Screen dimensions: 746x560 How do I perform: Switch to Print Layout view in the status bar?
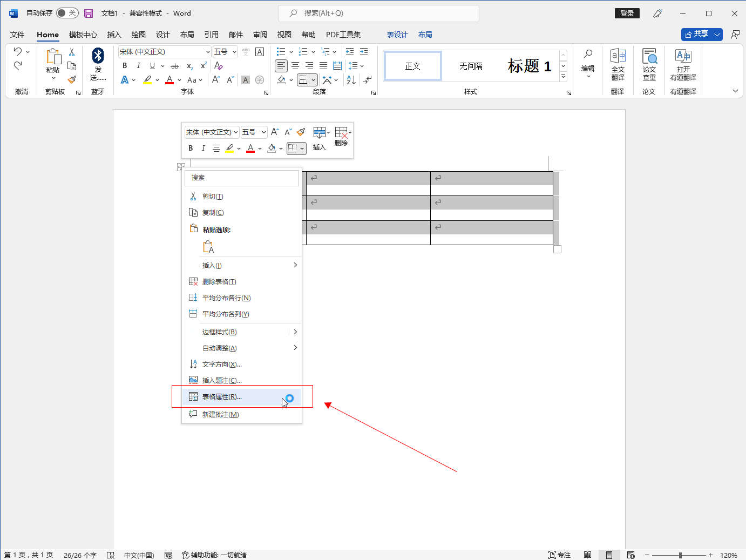pos(609,555)
